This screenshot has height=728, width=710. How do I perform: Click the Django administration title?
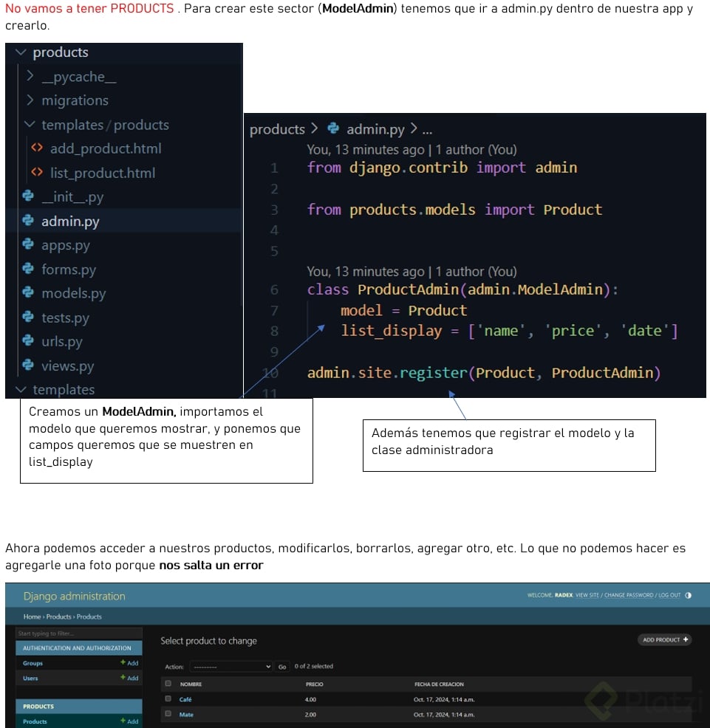[75, 596]
